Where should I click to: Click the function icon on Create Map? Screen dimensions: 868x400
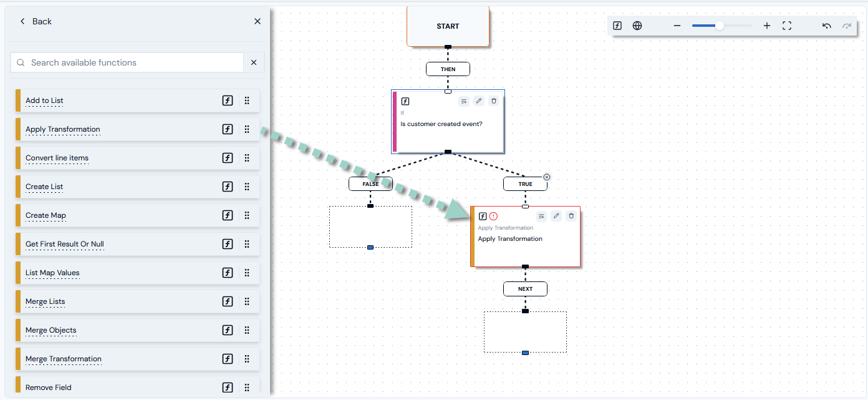click(x=228, y=215)
